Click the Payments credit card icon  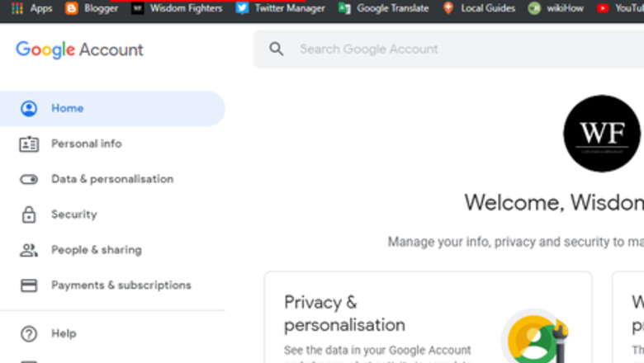click(29, 285)
